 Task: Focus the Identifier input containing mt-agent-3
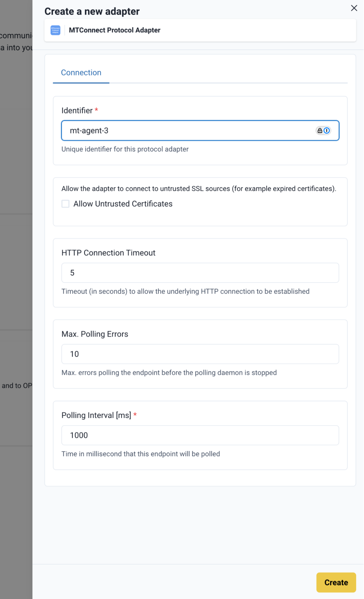click(x=186, y=131)
